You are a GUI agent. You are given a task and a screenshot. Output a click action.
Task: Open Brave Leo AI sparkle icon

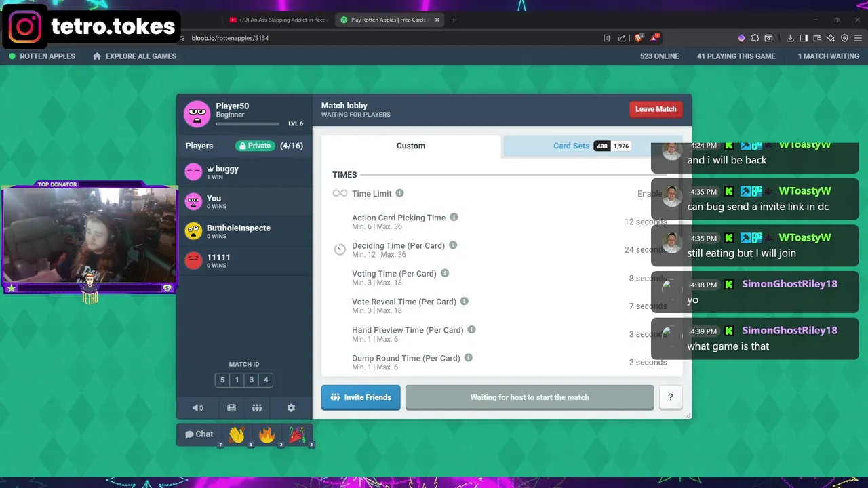(831, 38)
